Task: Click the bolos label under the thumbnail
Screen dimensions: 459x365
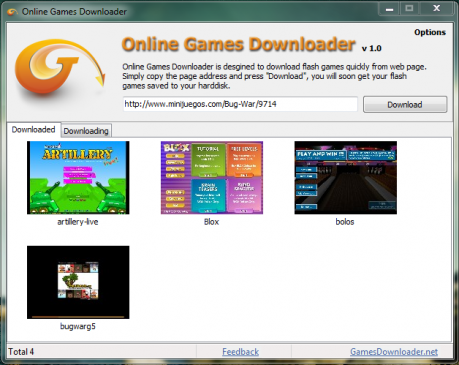Action: point(345,222)
